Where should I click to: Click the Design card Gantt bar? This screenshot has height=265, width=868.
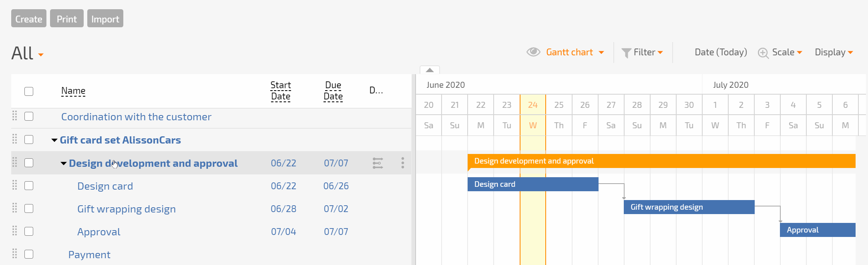pyautogui.click(x=533, y=184)
